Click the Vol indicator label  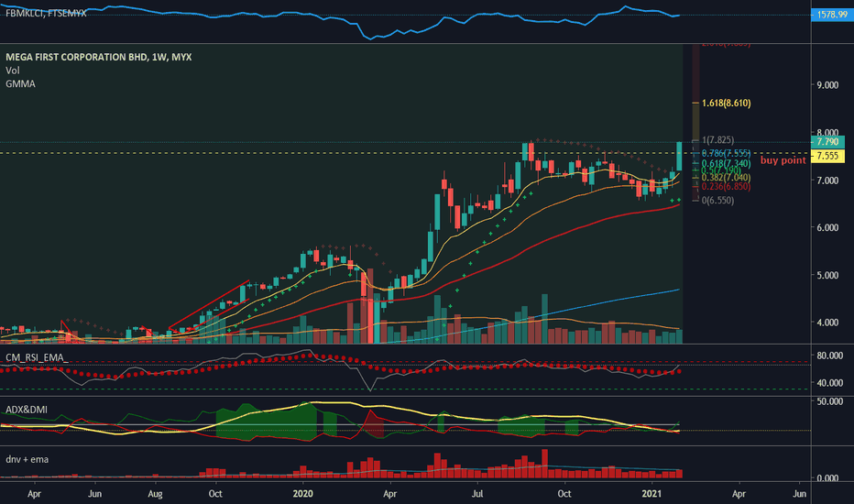tap(13, 71)
